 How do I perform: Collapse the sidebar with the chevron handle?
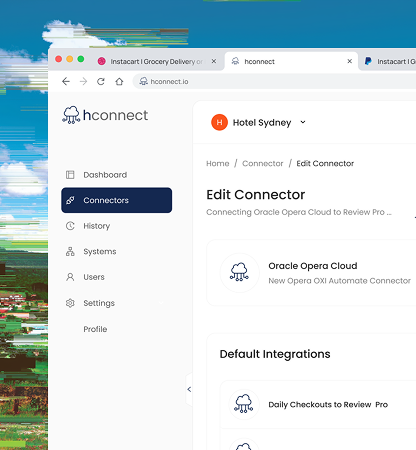pyautogui.click(x=189, y=389)
